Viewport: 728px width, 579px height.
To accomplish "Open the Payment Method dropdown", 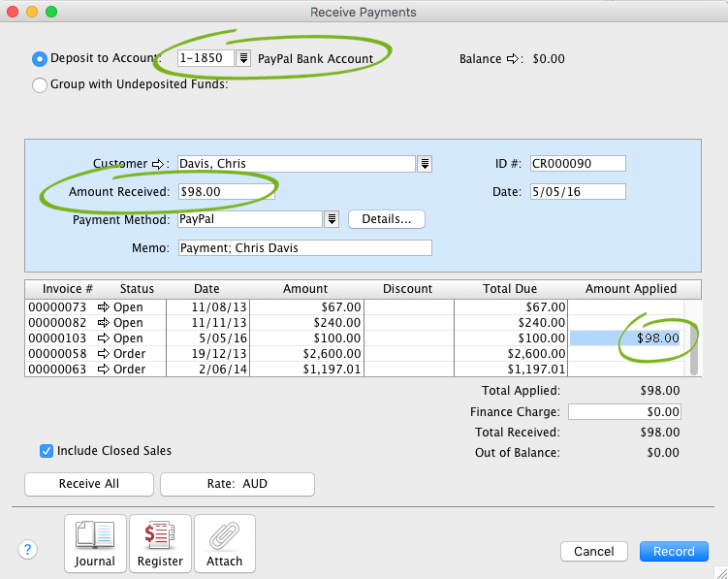I will tap(332, 219).
